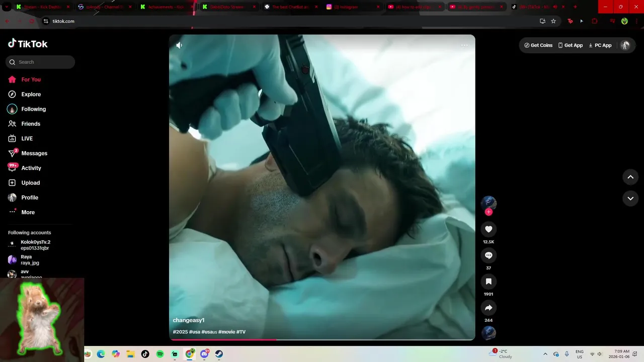Viewport: 644px width, 362px height.
Task: Click the Upload plus icon
Action: (12, 183)
